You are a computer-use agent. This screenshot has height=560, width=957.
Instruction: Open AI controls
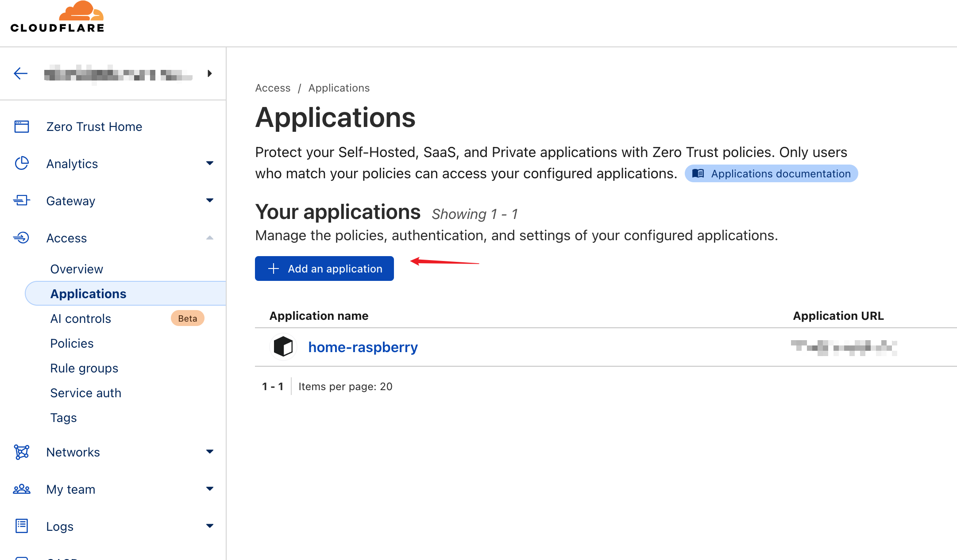(81, 318)
